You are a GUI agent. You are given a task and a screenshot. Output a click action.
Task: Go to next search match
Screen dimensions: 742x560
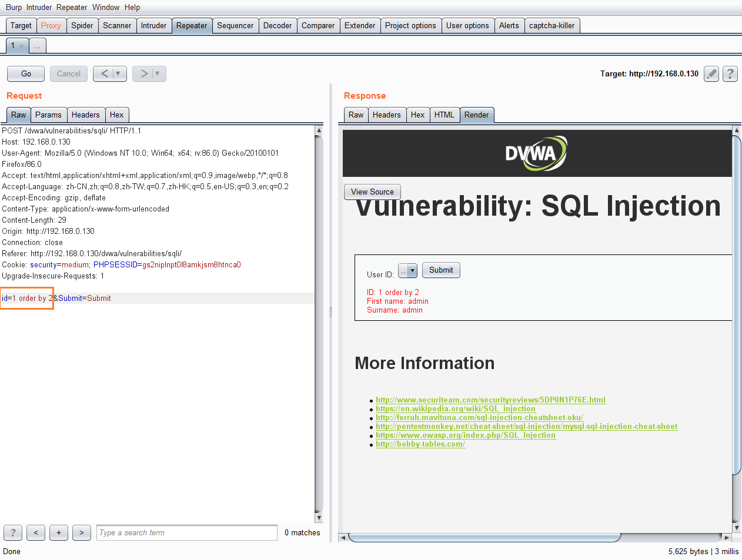point(82,532)
